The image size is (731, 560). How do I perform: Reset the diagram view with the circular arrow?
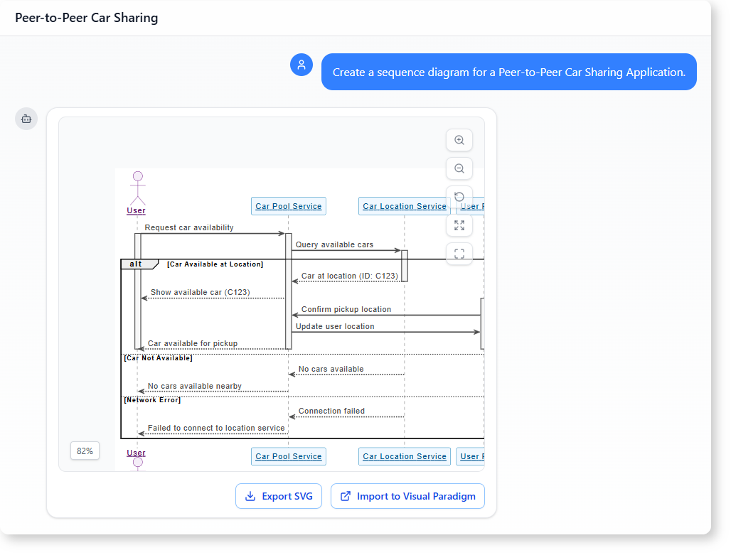tap(459, 197)
